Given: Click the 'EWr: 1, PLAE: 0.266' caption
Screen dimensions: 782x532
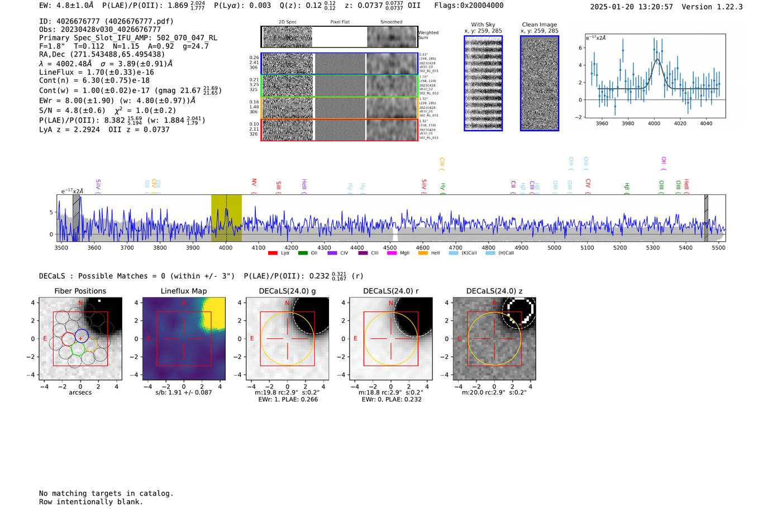Looking at the screenshot, I should [288, 400].
